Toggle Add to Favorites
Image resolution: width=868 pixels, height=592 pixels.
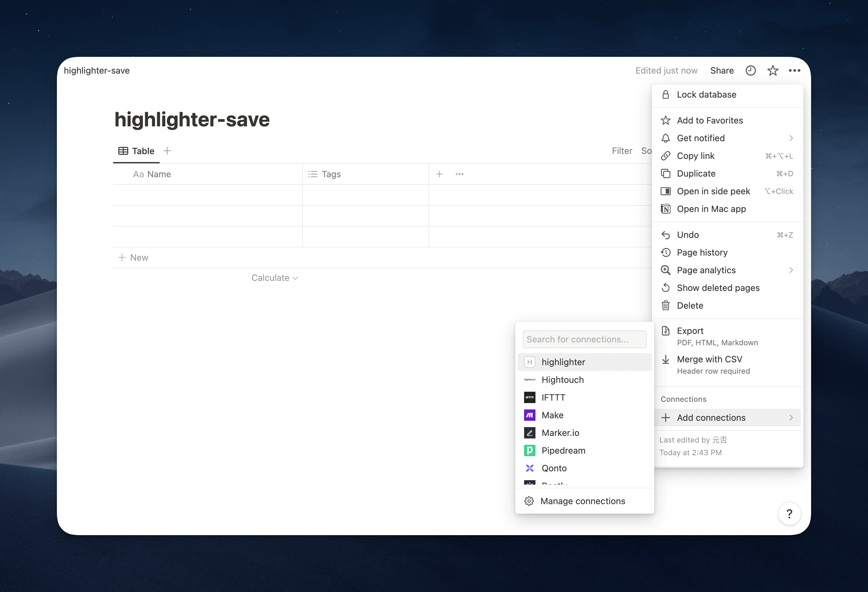(x=710, y=120)
